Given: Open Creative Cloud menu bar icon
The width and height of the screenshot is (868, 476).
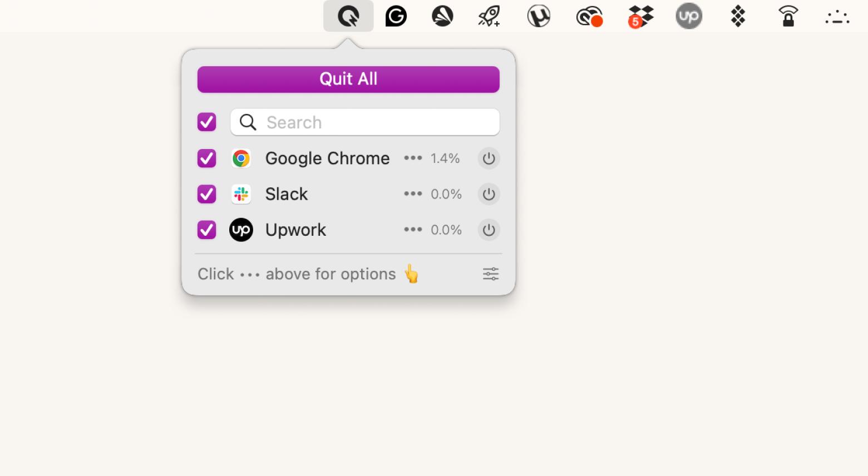Looking at the screenshot, I should pos(589,17).
